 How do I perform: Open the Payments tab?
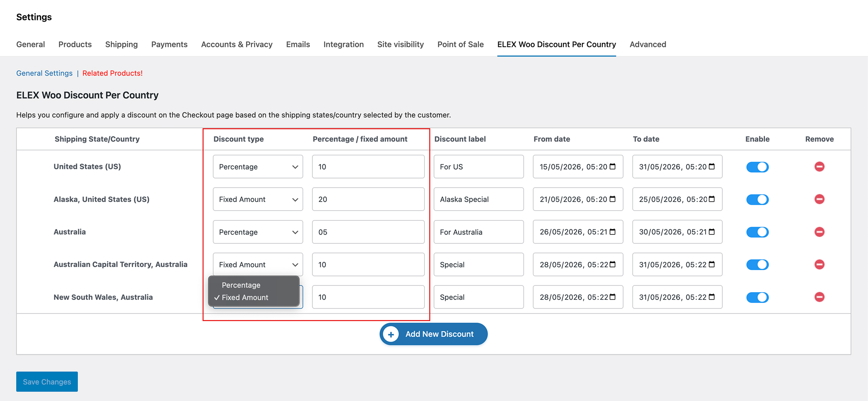click(169, 44)
